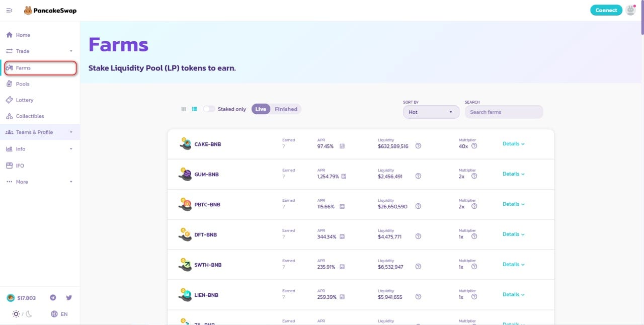Open APR calculator for DFT-BNB

tap(342, 237)
